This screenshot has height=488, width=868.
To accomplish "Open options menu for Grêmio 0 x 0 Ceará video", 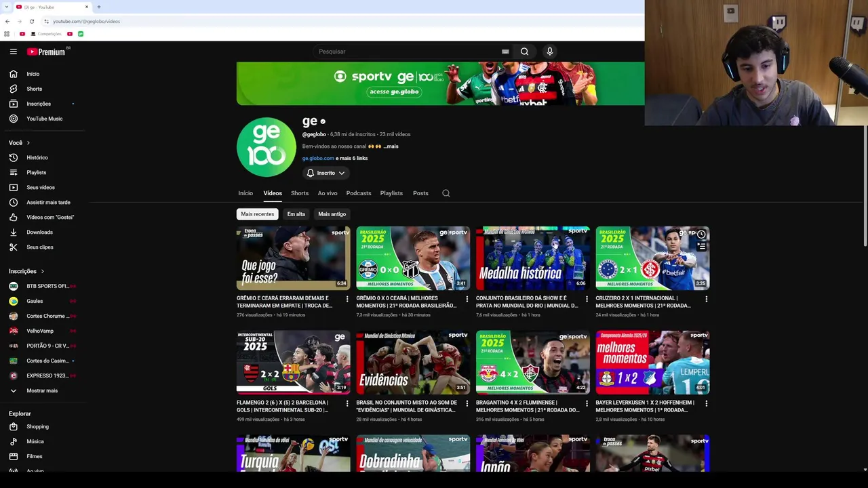I will [x=467, y=299].
